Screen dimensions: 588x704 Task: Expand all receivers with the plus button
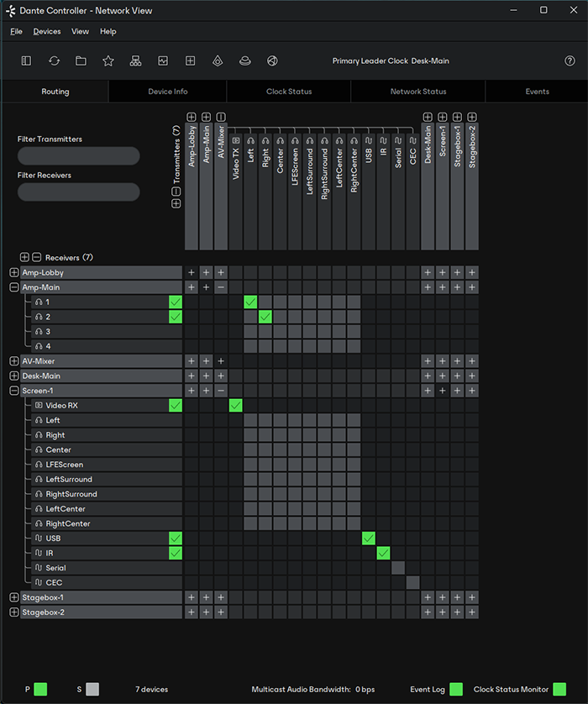coord(24,257)
